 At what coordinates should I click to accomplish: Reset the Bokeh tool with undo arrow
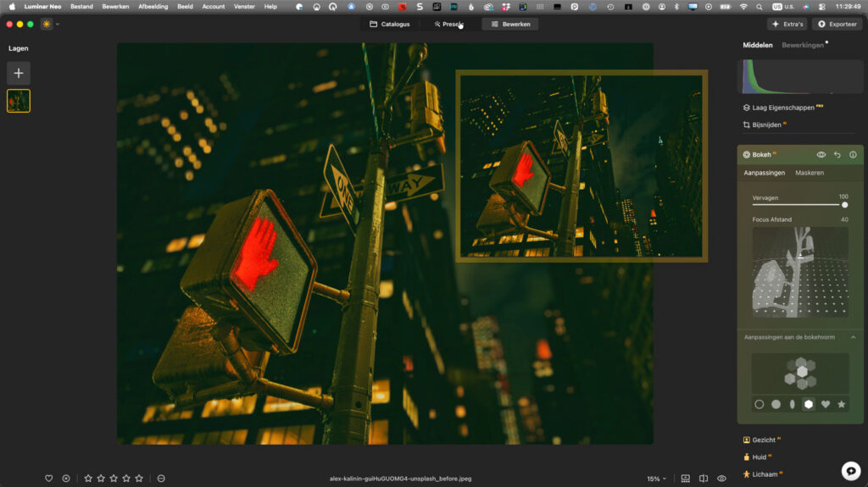click(837, 155)
